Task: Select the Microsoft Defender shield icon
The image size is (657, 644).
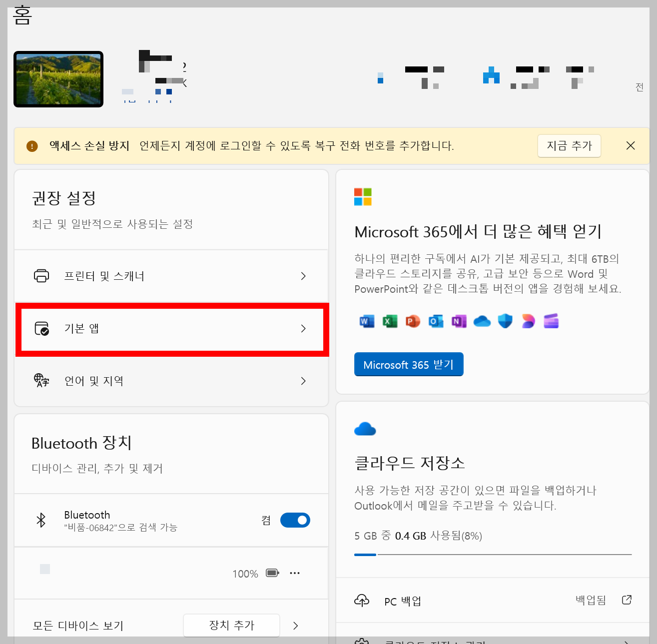Action: (x=505, y=321)
